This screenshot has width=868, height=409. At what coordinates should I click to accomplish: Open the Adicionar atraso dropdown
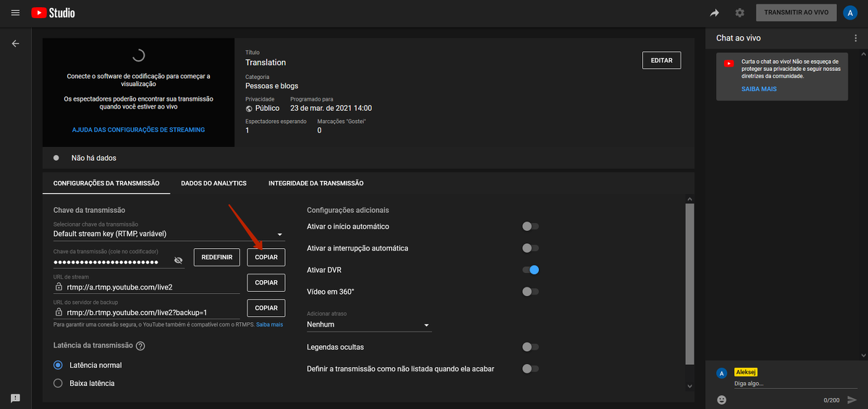[x=369, y=325]
